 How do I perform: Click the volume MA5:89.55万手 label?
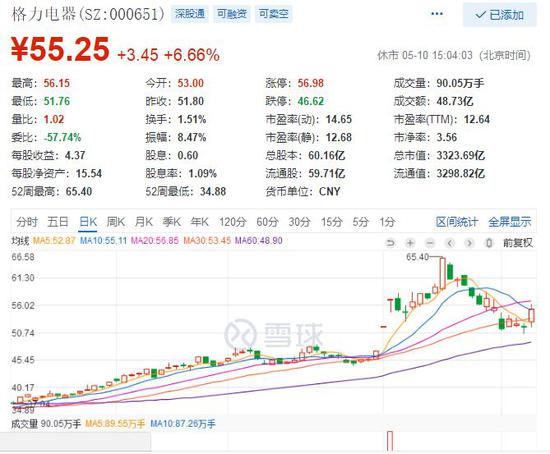115,424
